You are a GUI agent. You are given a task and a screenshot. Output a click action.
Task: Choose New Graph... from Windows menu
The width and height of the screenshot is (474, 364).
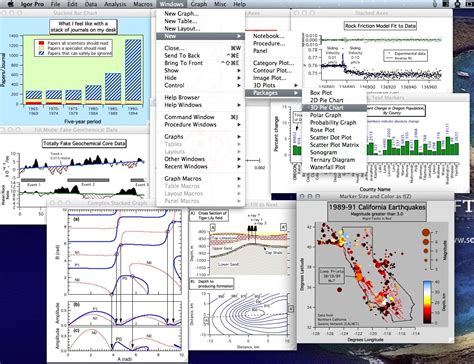(x=200, y=14)
